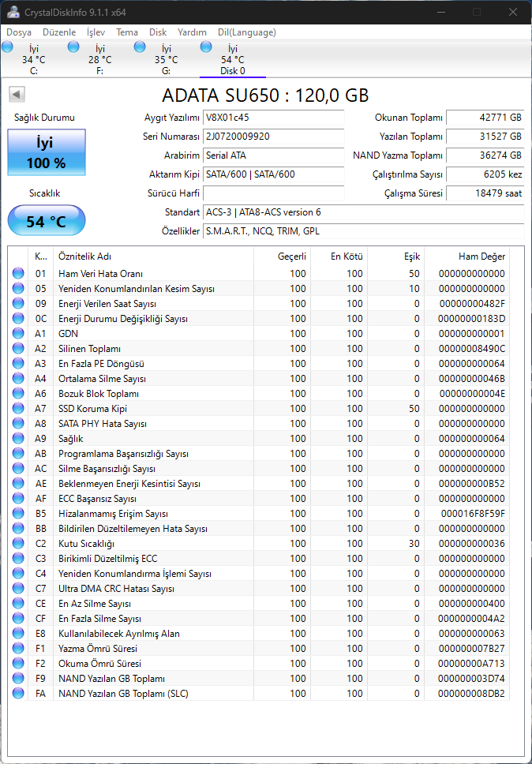Click the status orb for Silinen Toplamı
The width and height of the screenshot is (532, 764).
point(18,348)
